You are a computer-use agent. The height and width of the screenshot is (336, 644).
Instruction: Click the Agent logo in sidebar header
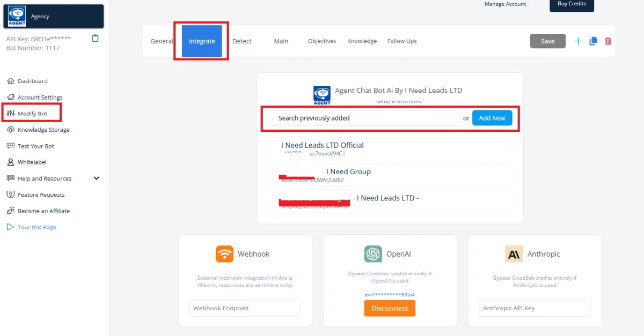17,16
